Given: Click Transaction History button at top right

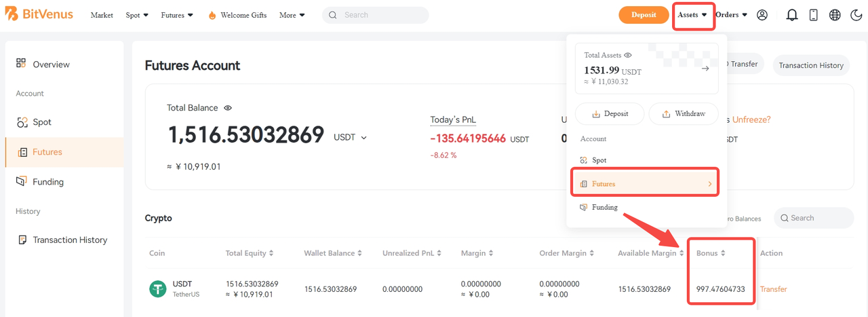Looking at the screenshot, I should point(811,65).
